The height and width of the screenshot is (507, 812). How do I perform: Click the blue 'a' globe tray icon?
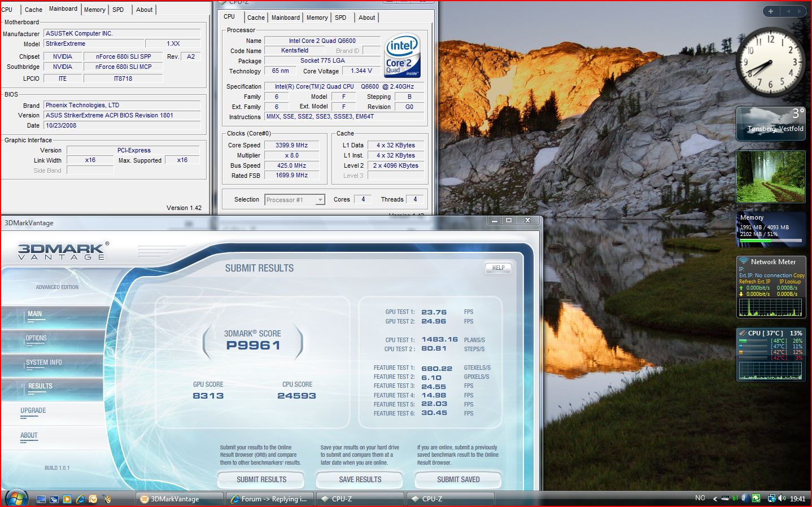click(x=745, y=498)
